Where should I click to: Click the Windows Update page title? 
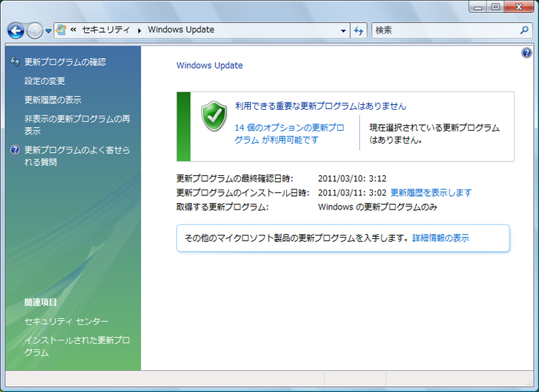(209, 65)
